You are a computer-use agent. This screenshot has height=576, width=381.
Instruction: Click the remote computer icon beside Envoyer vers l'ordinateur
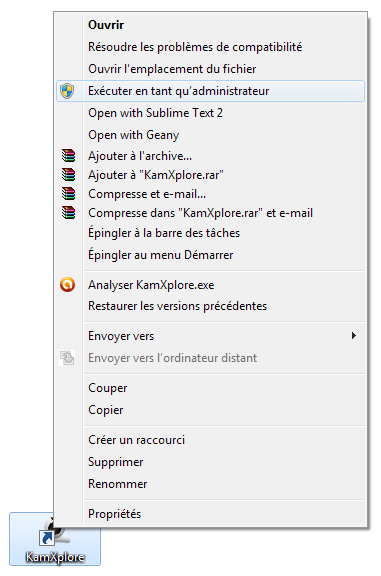pos(67,358)
